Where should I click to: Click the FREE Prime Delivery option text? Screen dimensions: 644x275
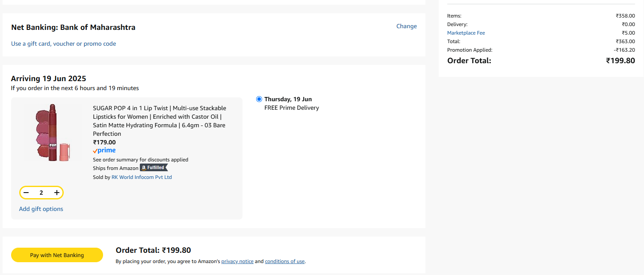292,108
